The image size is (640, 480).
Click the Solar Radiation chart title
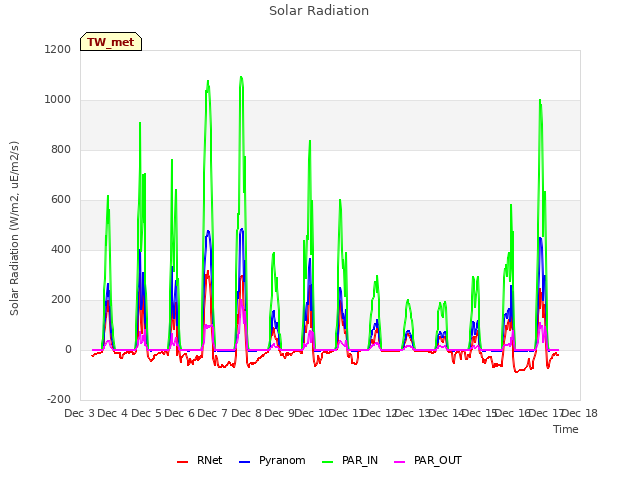(x=319, y=11)
